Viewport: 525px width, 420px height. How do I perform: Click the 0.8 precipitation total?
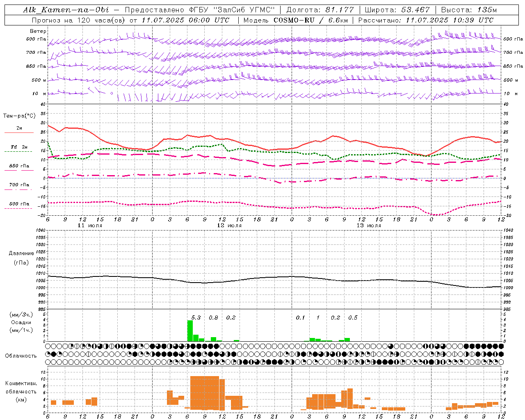pyautogui.click(x=213, y=317)
